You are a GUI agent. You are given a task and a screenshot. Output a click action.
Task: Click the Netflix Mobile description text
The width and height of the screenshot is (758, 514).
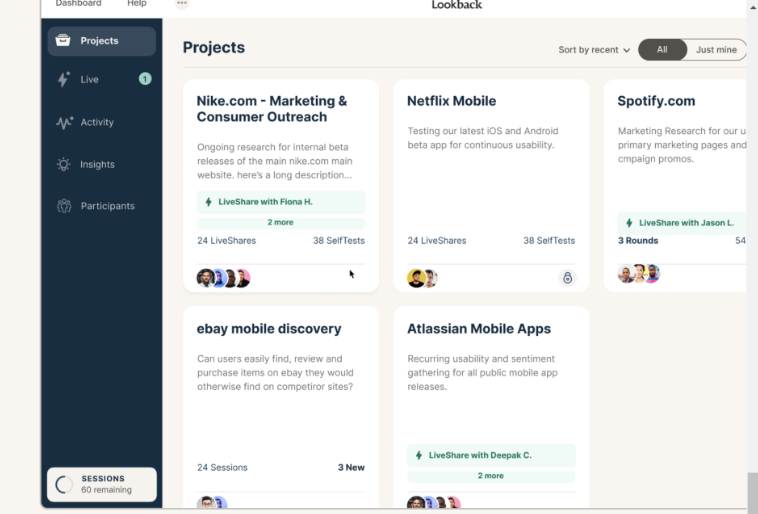(483, 138)
